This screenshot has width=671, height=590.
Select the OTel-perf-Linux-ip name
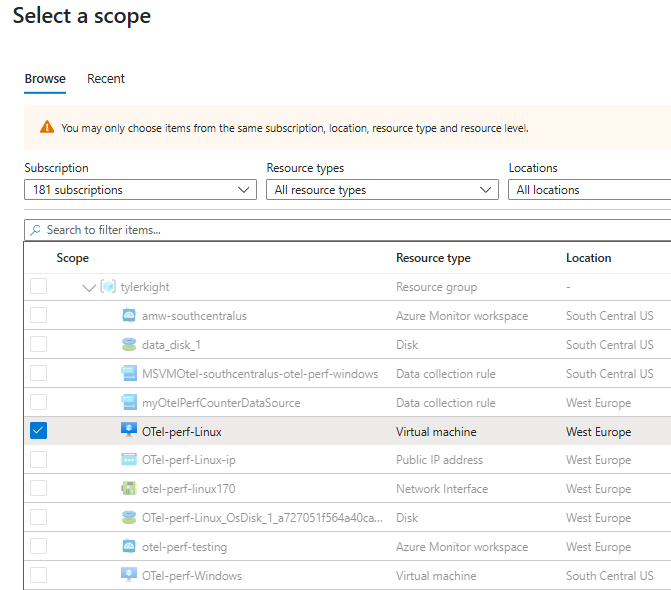189,460
